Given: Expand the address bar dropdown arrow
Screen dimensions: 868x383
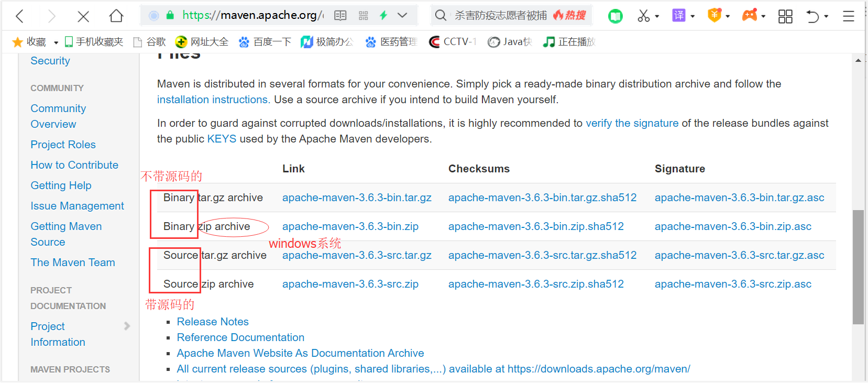Looking at the screenshot, I should point(402,15).
